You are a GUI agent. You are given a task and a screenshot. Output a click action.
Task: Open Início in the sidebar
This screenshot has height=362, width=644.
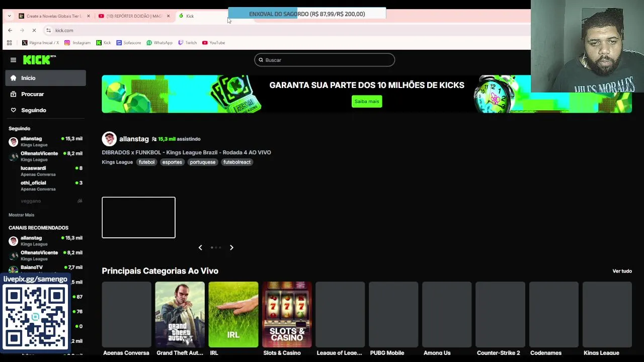pos(46,78)
